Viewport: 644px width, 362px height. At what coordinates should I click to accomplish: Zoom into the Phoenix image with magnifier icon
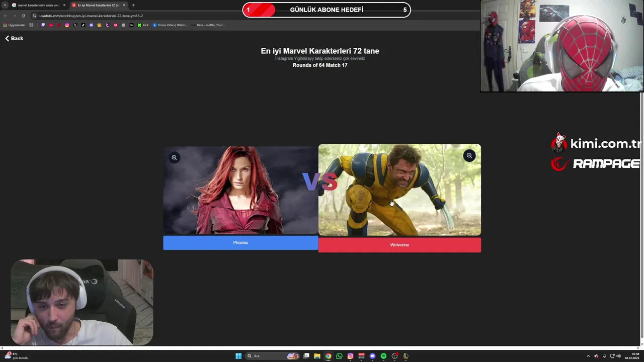(174, 157)
